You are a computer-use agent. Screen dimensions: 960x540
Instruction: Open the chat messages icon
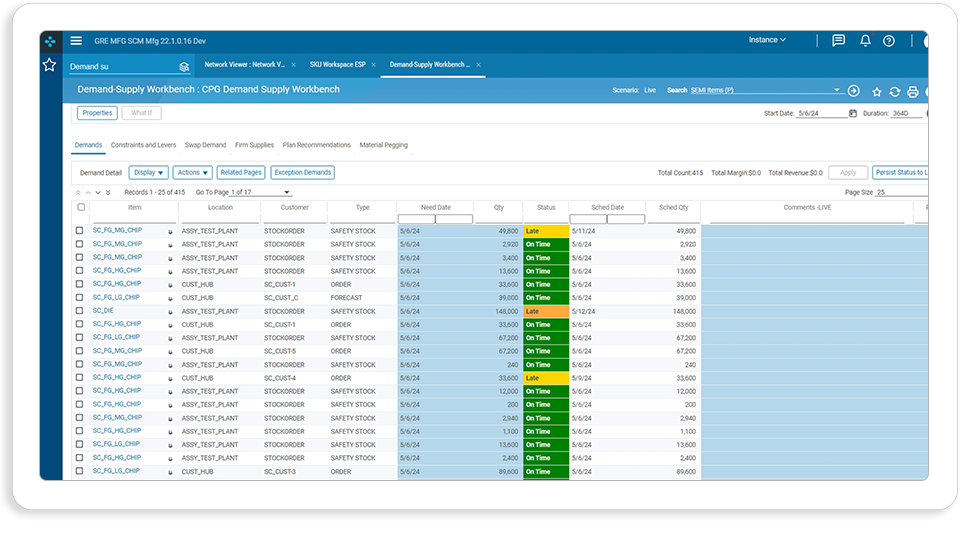tap(838, 40)
